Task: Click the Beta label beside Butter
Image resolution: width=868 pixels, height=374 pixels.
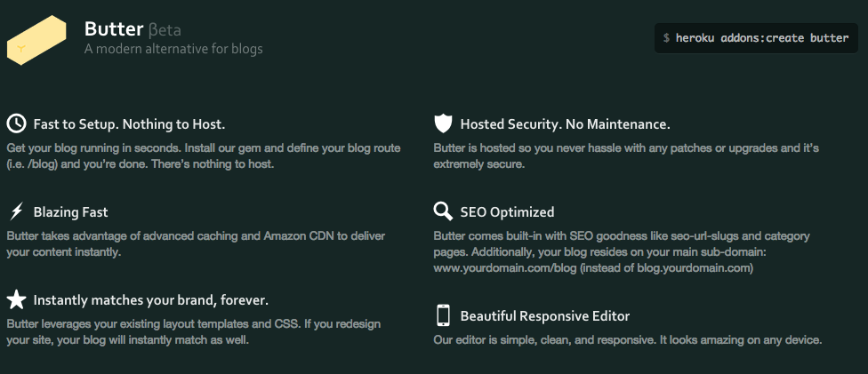Action: click(165, 30)
